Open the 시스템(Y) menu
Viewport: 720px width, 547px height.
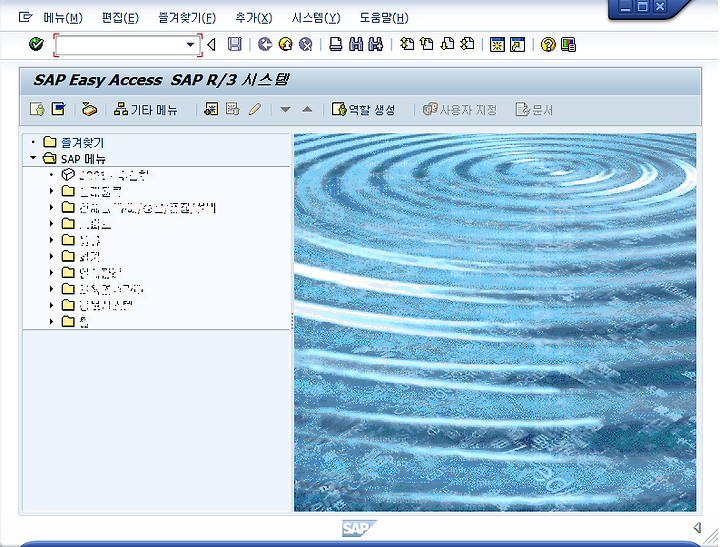click(315, 18)
